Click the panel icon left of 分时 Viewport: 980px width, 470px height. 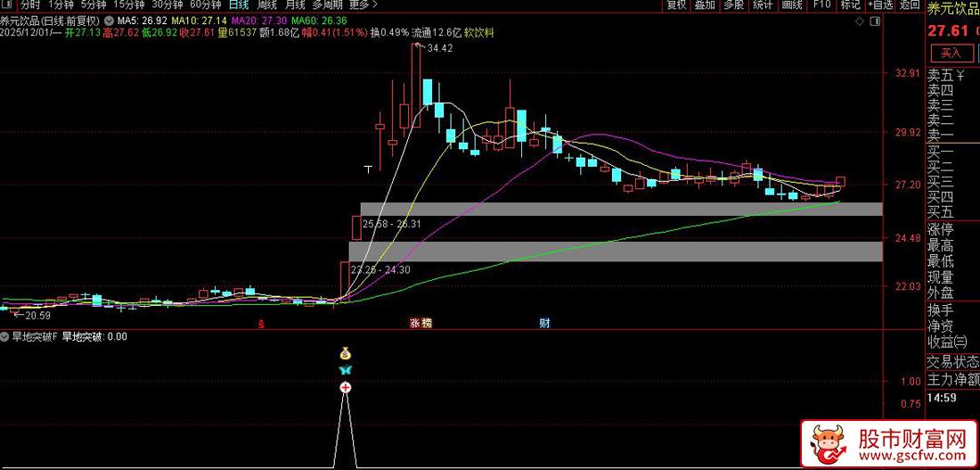coord(5,5)
